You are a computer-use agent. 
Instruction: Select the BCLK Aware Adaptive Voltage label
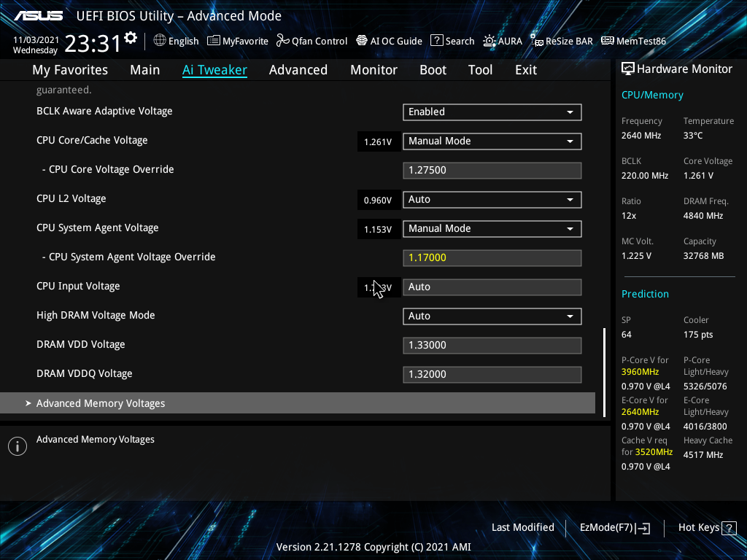click(104, 111)
